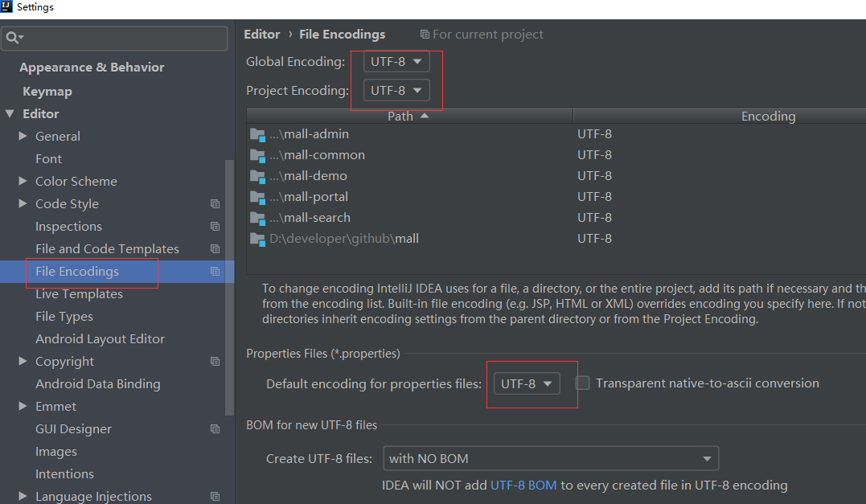Select File Encodings in the settings tree
Viewport: 866px width, 504px height.
coord(77,272)
